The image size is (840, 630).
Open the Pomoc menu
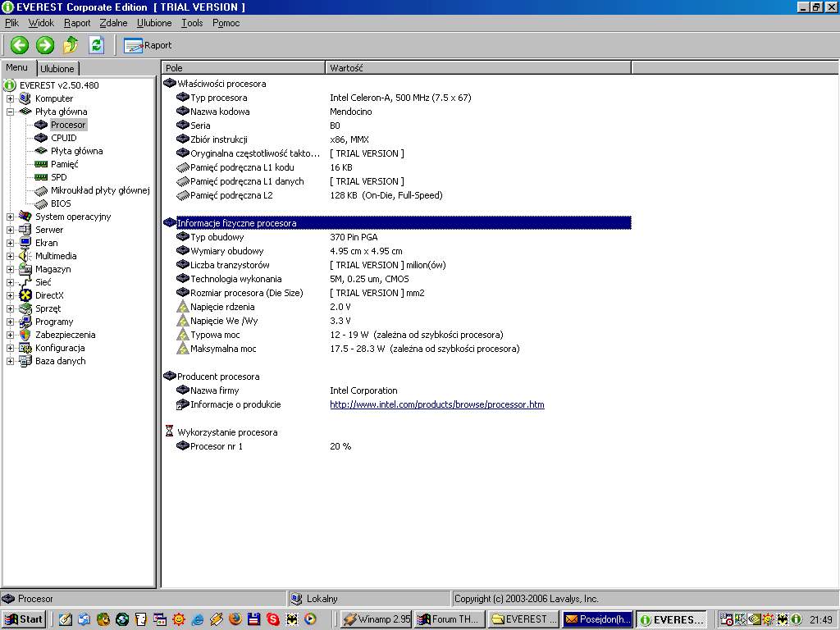click(x=226, y=23)
